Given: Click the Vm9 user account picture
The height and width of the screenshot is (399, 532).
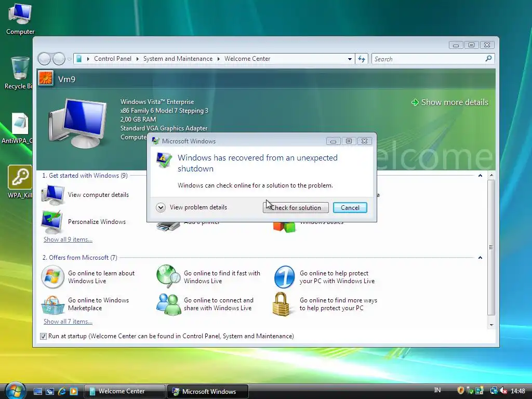Looking at the screenshot, I should click(46, 78).
